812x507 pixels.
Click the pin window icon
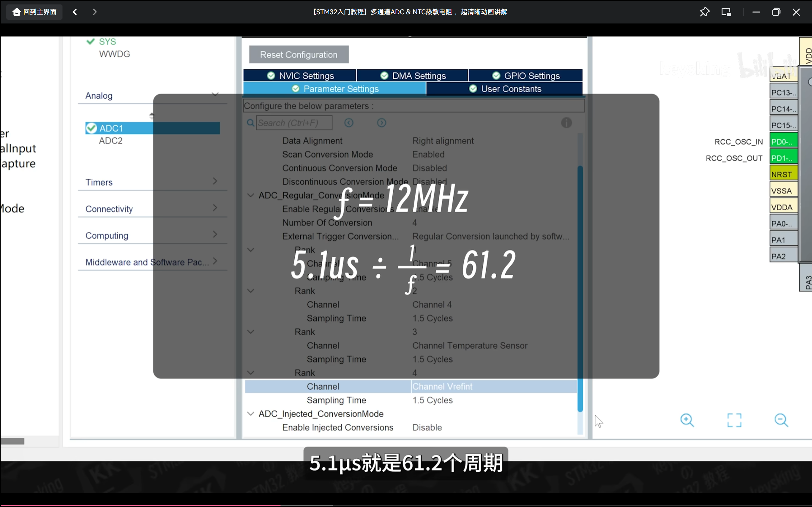(704, 12)
